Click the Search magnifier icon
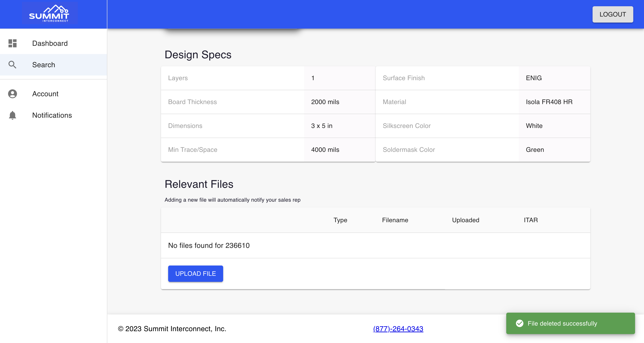 (13, 65)
